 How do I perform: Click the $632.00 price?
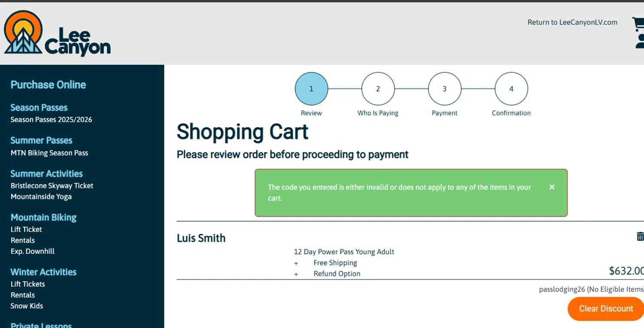626,271
